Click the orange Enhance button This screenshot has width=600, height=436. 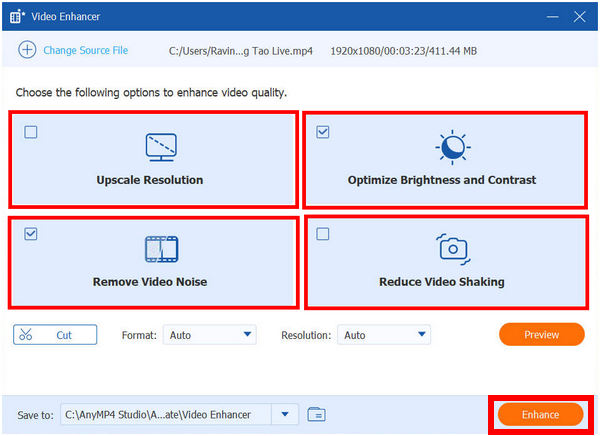coord(540,415)
